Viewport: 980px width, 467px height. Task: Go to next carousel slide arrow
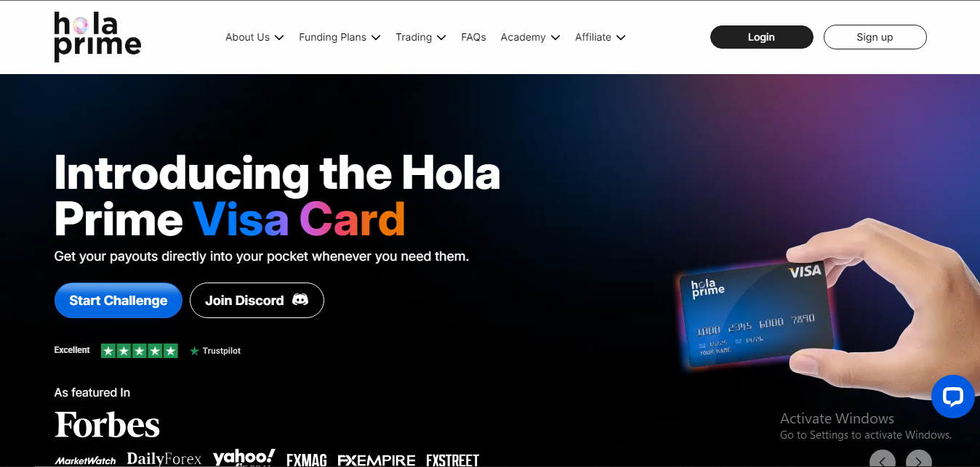click(x=919, y=460)
